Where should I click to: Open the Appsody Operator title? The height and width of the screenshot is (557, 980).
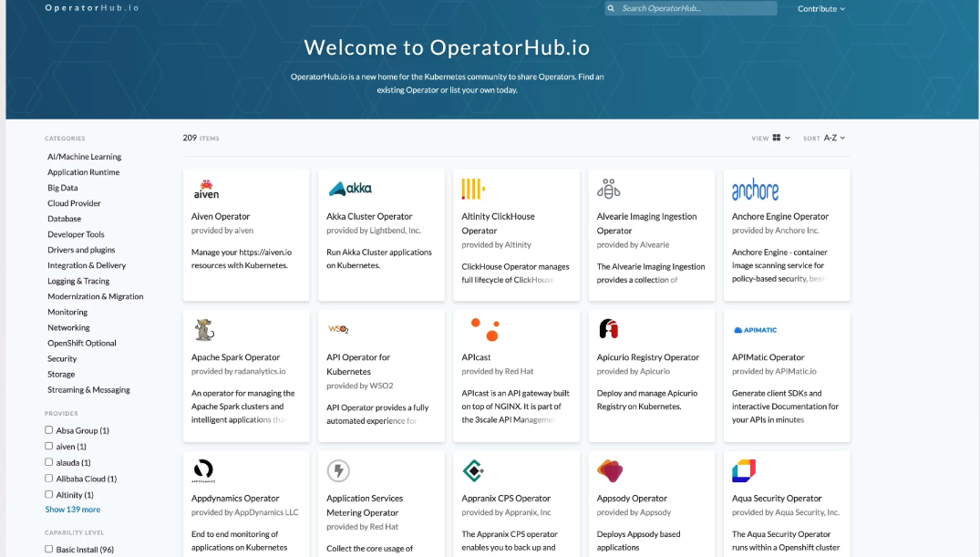tap(632, 499)
